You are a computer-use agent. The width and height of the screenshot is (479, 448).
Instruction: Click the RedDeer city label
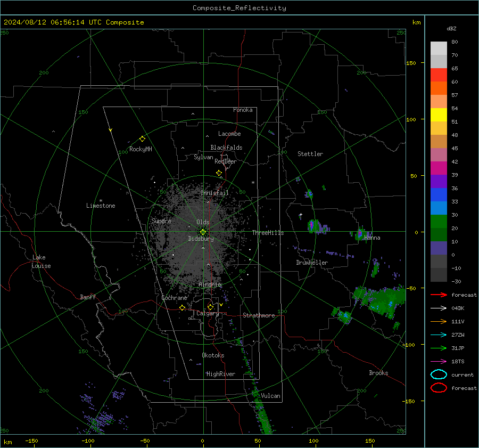(226, 161)
